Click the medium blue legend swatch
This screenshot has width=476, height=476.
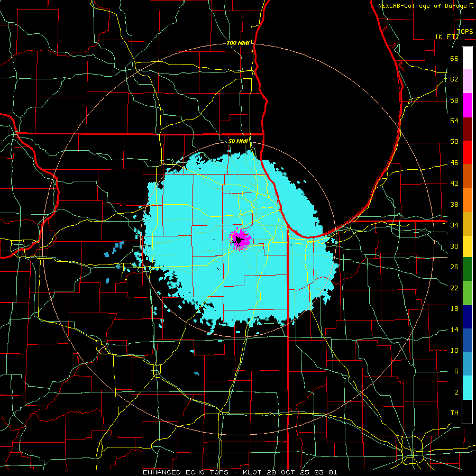click(x=467, y=340)
